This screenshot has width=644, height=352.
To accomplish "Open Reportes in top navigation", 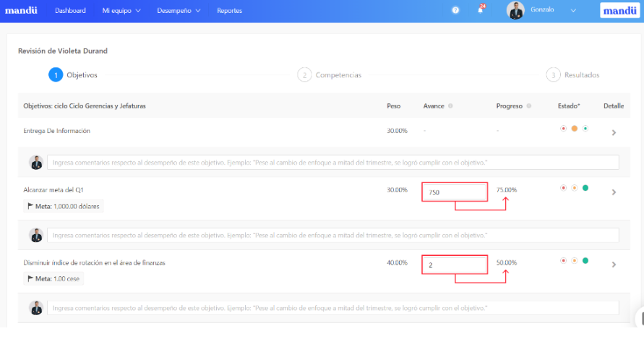I will click(230, 11).
